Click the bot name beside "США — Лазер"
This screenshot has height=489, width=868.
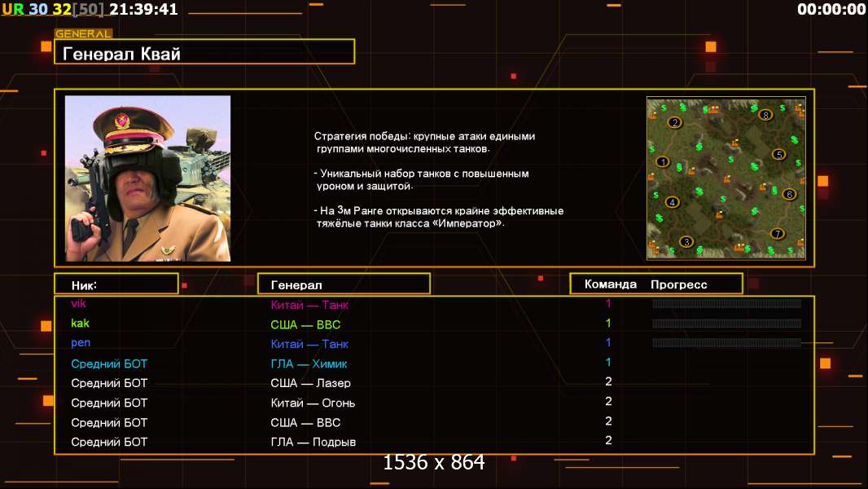tap(109, 383)
